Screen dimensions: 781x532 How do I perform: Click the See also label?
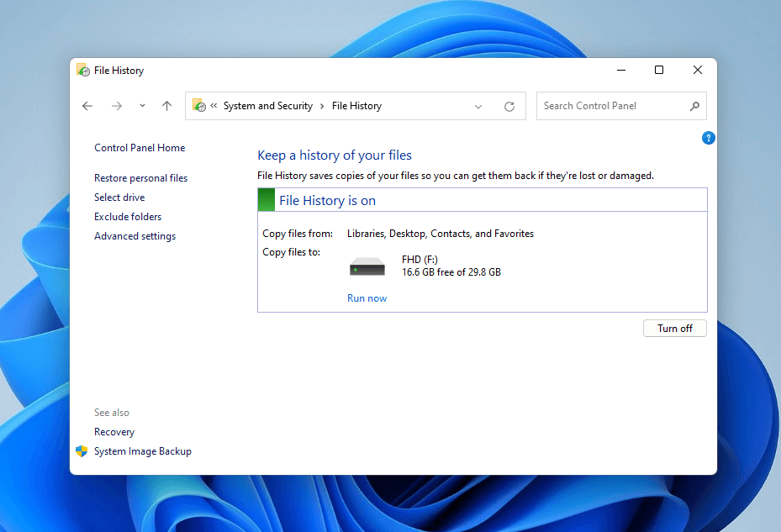coord(112,413)
